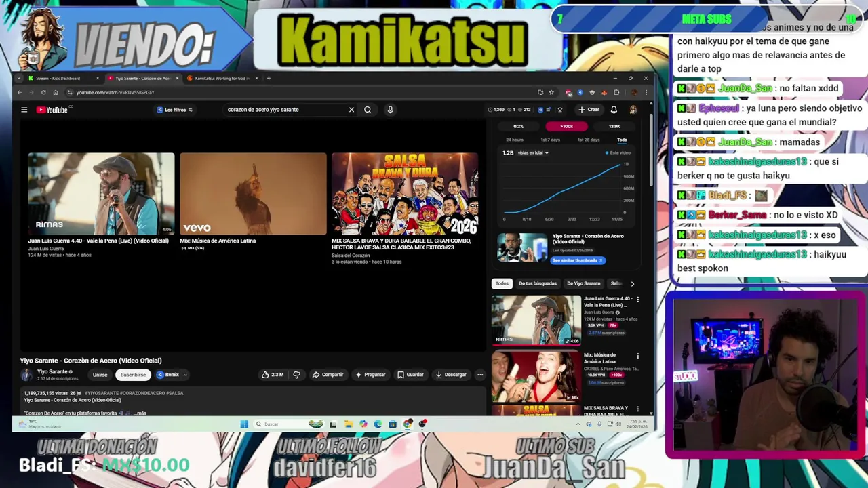This screenshot has height=488, width=868.
Task: Expand the description with ...más
Action: (x=139, y=413)
